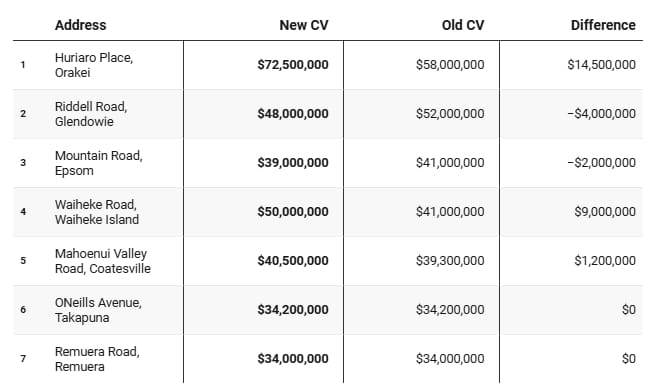Select Remuera Road, Remuera address
Viewport: 652px width, 389px height.
pyautogui.click(x=97, y=359)
